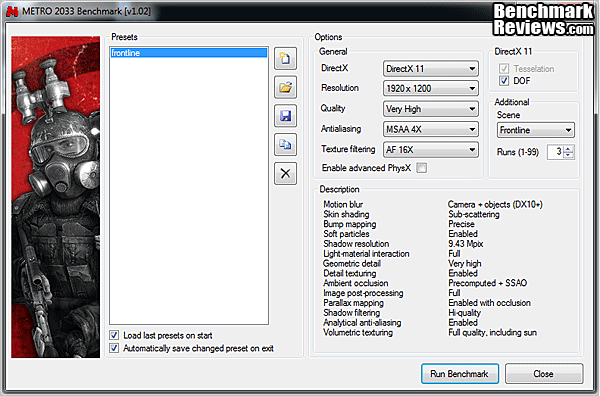Click the Metro soldier artwork image
Viewport: 600px width, 396px height.
point(55,197)
